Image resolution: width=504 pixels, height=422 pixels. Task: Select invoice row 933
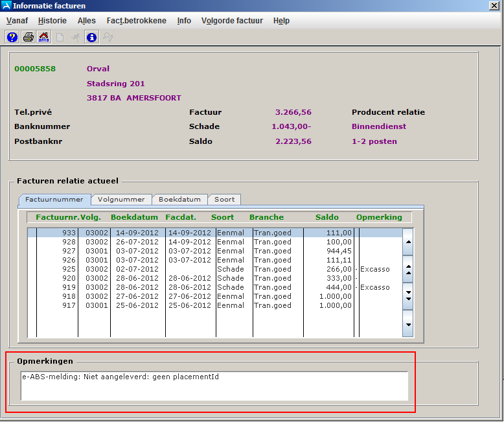pyautogui.click(x=214, y=233)
